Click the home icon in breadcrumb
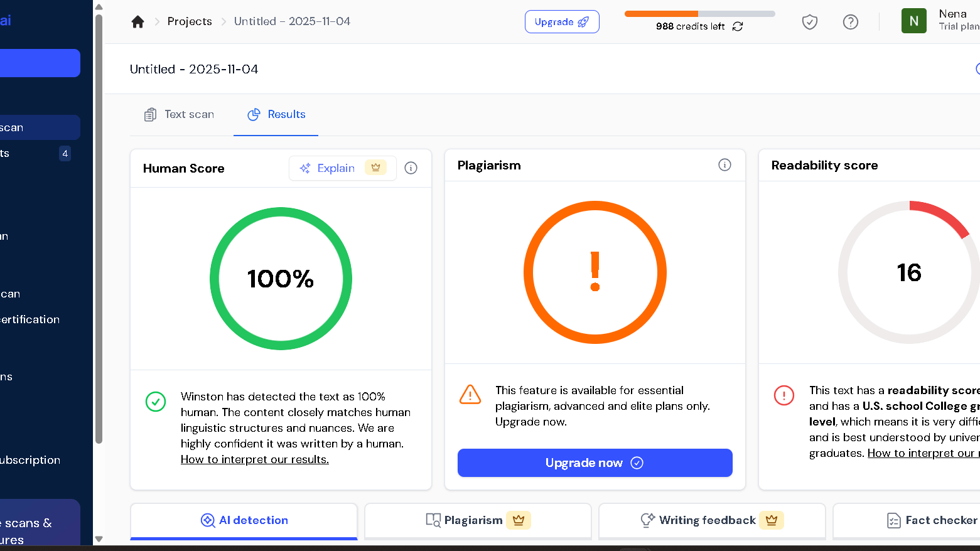 click(x=138, y=22)
